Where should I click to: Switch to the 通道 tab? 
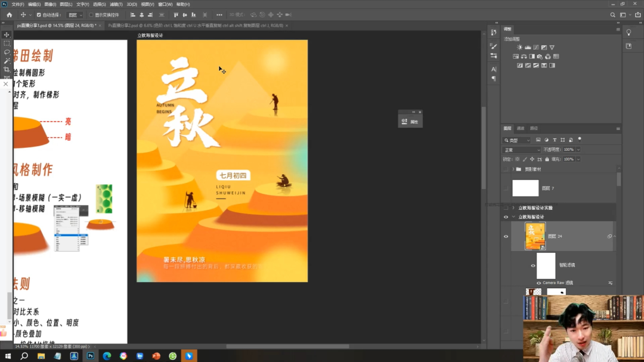(x=521, y=128)
